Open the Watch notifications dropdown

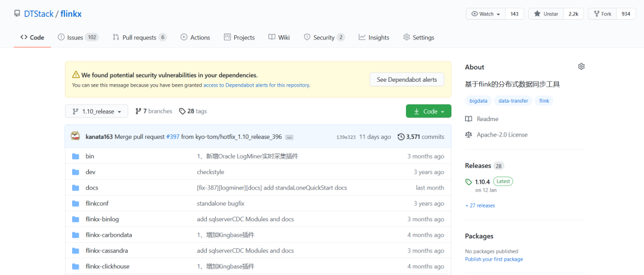click(x=485, y=14)
